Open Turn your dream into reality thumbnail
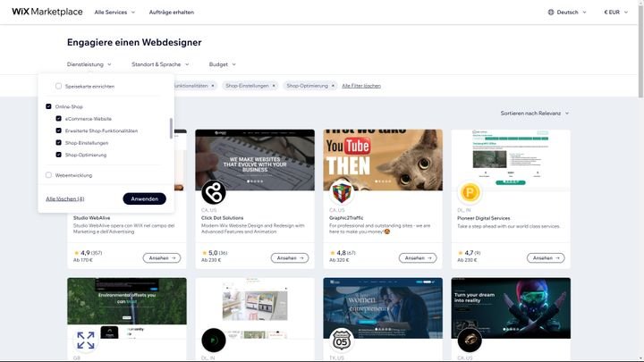The image size is (644, 362). coord(511,307)
